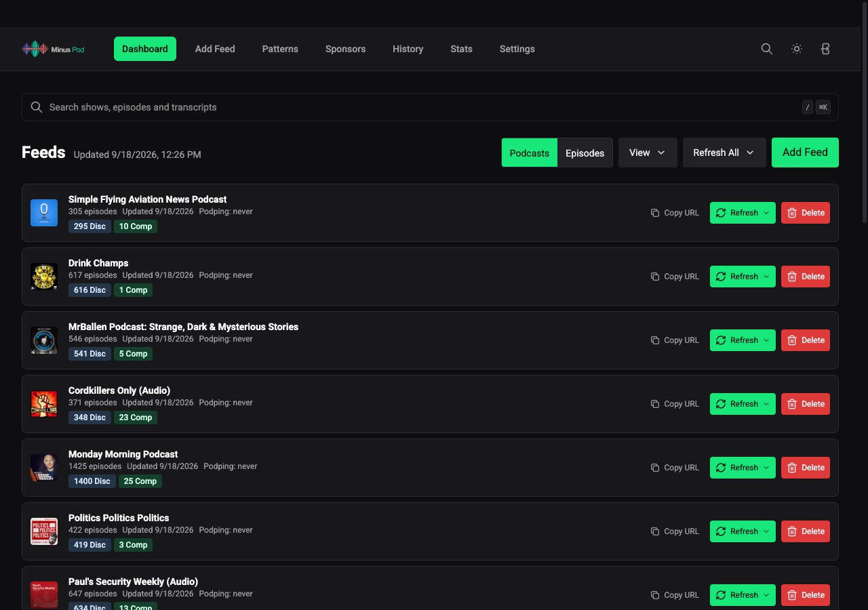The height and width of the screenshot is (610, 868).
Task: Delete the MrBallen Podcast feed
Action: (806, 340)
